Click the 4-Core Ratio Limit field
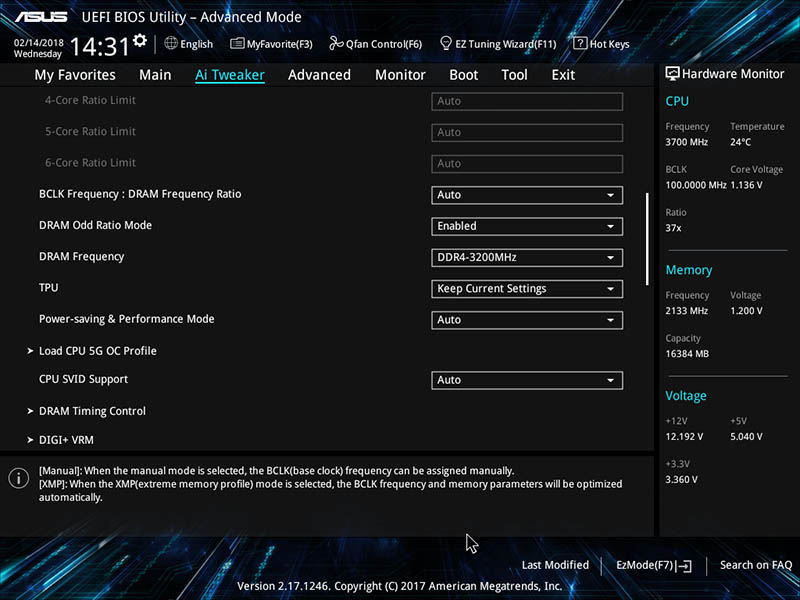Image resolution: width=800 pixels, height=600 pixels. [527, 101]
